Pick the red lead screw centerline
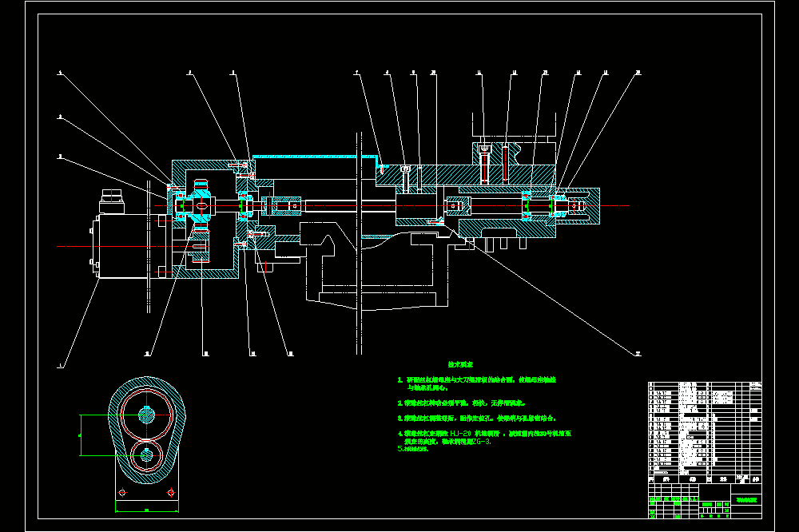The image size is (799, 532). click(392, 206)
